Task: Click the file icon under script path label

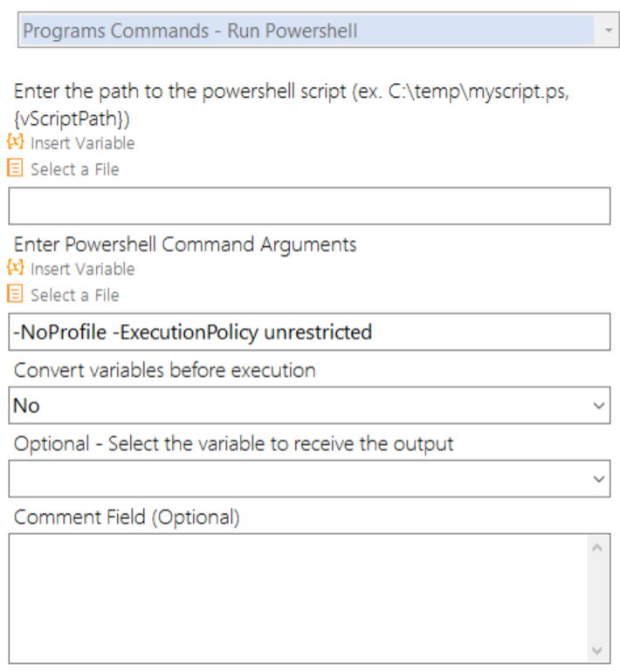Action: 15,168
